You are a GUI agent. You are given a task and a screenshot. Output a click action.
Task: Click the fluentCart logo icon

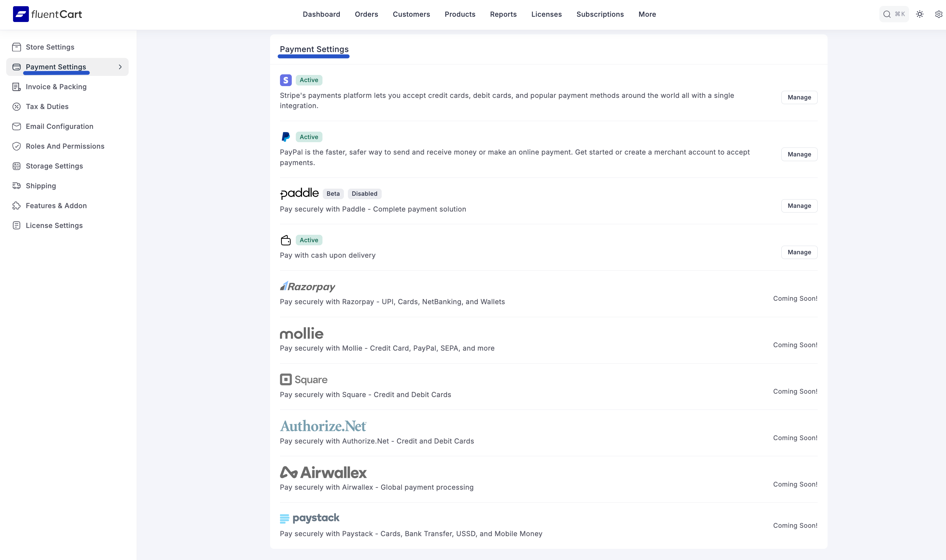point(21,14)
